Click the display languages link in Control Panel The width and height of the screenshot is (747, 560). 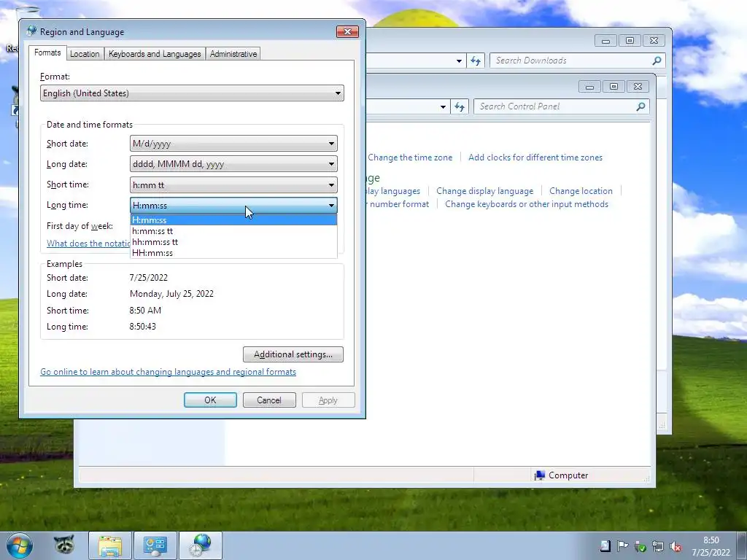tap(393, 191)
